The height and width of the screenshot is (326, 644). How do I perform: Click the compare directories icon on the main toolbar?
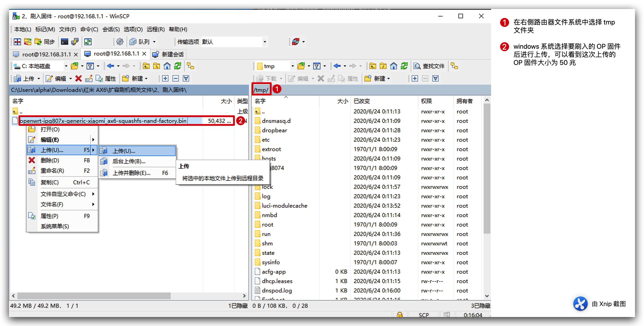17,42
